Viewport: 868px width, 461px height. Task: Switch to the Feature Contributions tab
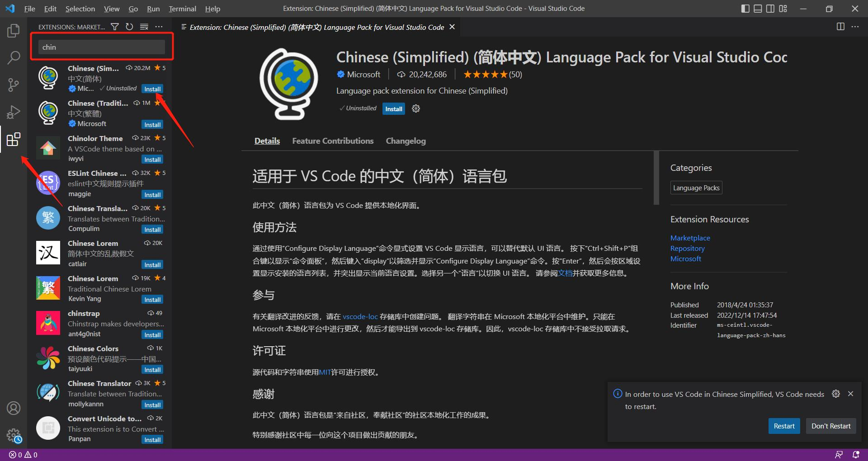click(333, 141)
